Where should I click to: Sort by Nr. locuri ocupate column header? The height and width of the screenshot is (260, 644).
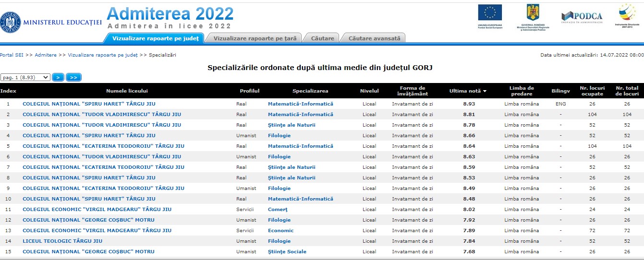[592, 91]
